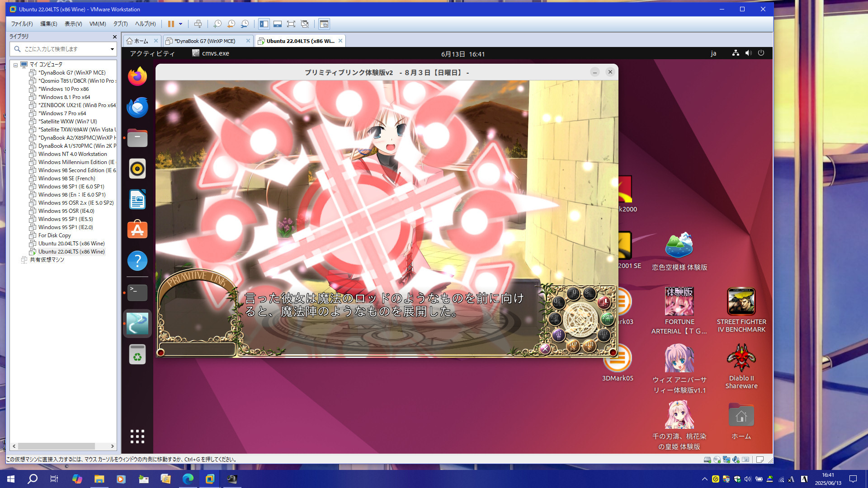Open Terminal from the Ubuntu dock
This screenshot has width=868, height=488.
pos(137,293)
